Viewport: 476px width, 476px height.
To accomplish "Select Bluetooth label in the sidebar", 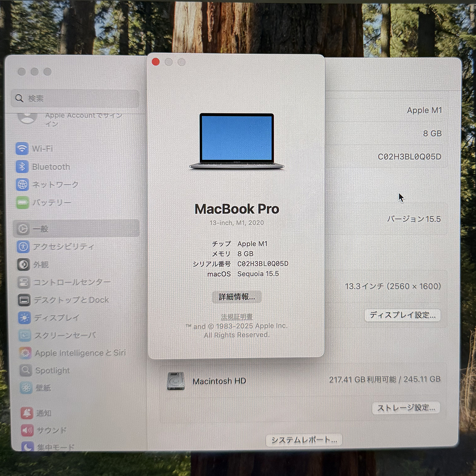I will tap(51, 167).
